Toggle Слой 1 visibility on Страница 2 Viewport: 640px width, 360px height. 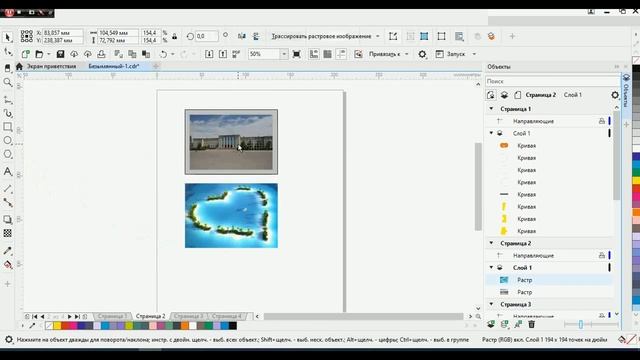(x=500, y=267)
